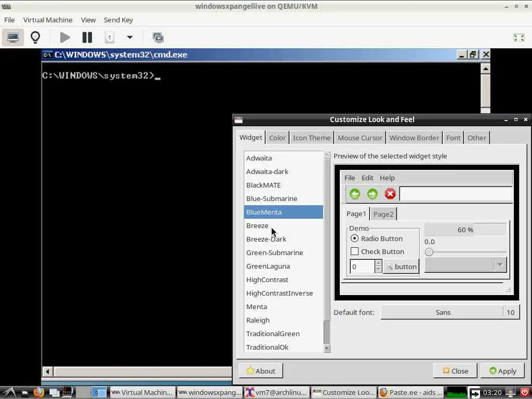532x399 pixels.
Task: Click the preview toolbar text field
Action: coord(456,194)
